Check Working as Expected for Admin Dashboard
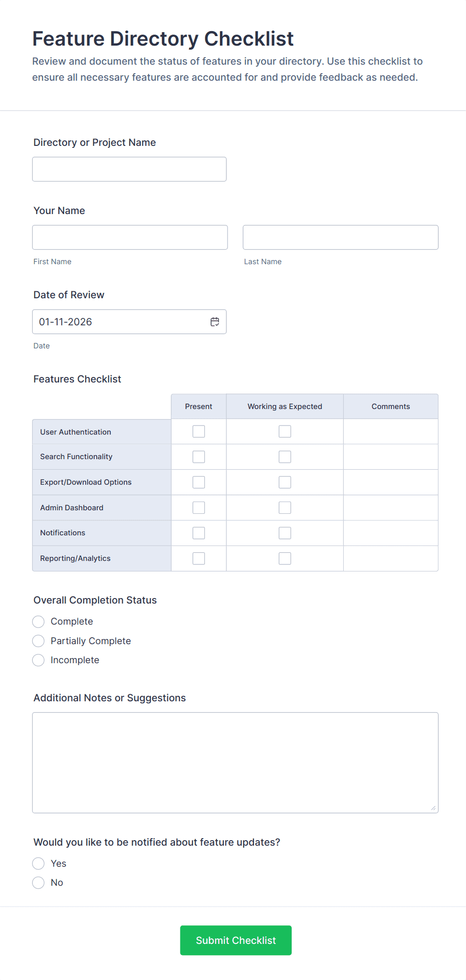This screenshot has width=466, height=980. (x=285, y=508)
